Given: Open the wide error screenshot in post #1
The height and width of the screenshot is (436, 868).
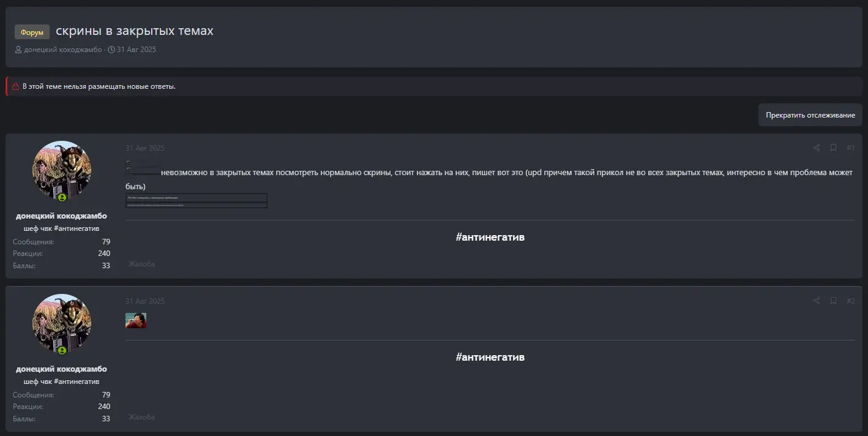Looking at the screenshot, I should coord(196,201).
